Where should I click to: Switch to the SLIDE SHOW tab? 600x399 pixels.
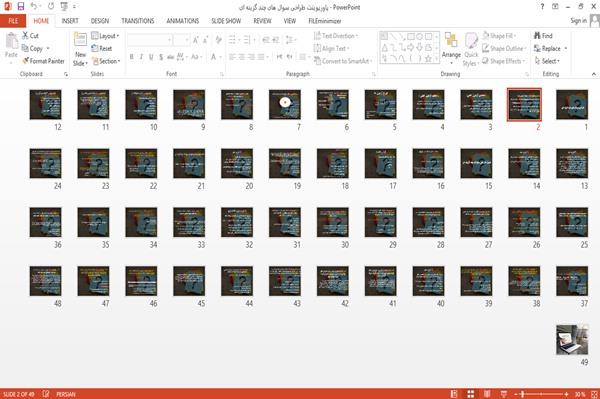[226, 21]
